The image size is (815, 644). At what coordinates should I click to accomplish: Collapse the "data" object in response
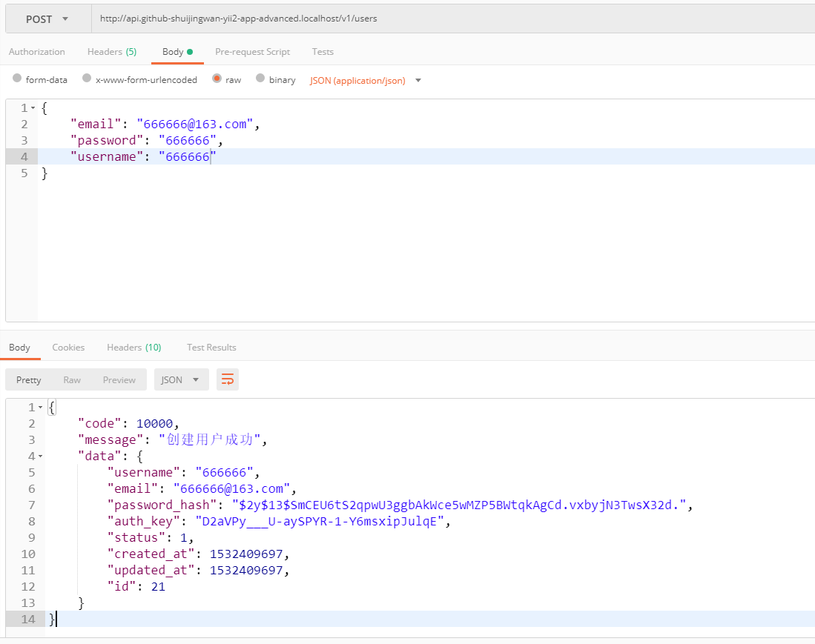[x=40, y=457]
